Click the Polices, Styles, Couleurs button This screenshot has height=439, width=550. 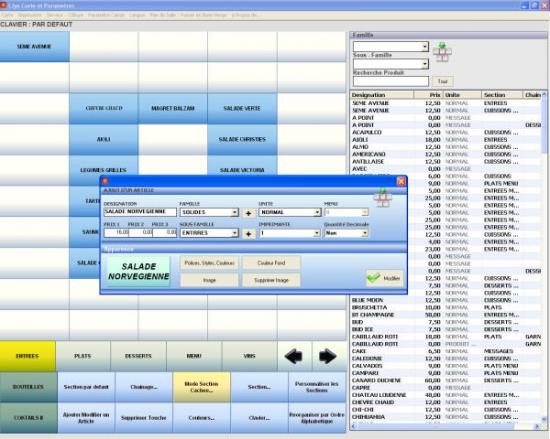click(209, 263)
